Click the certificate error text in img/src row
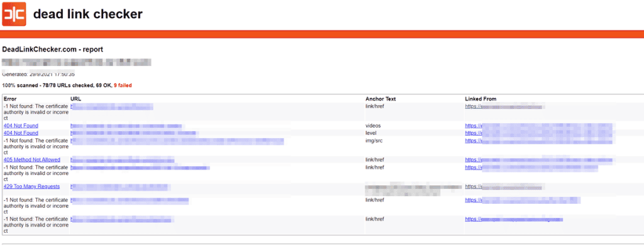The width and height of the screenshot is (644, 251). 36,146
